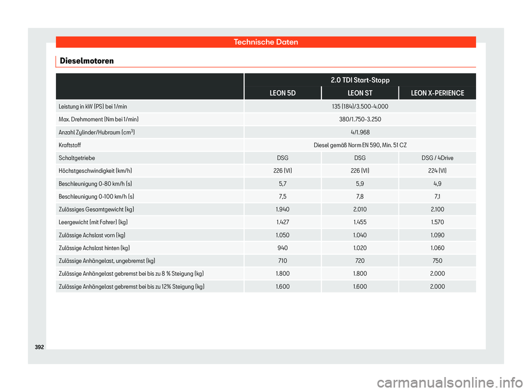Click '1.800' under LEON ST

(x=360, y=274)
